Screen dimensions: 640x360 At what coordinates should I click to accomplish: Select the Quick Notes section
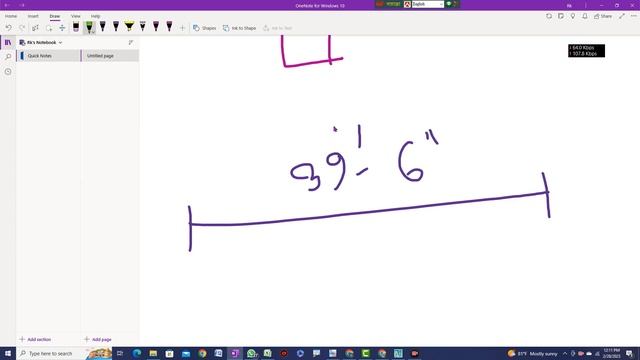tap(49, 56)
